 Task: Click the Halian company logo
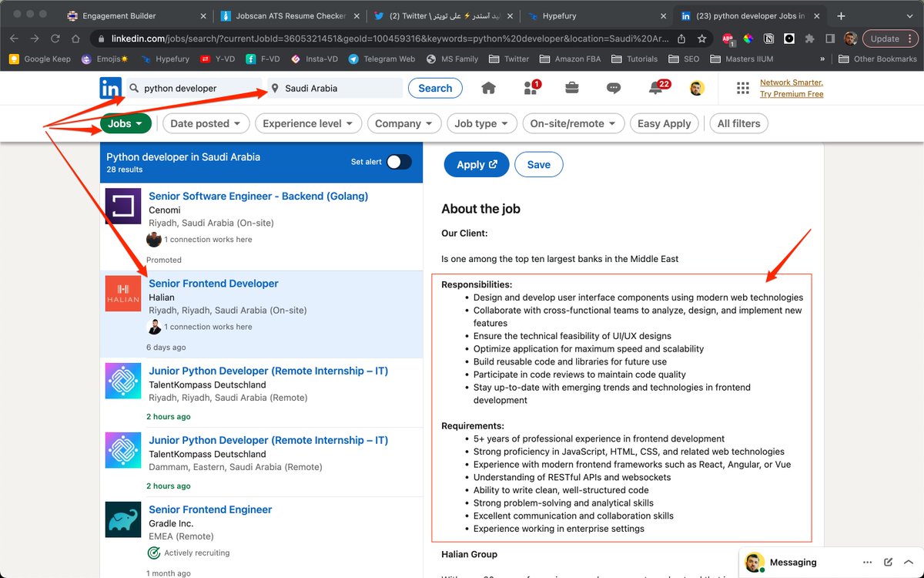(123, 294)
